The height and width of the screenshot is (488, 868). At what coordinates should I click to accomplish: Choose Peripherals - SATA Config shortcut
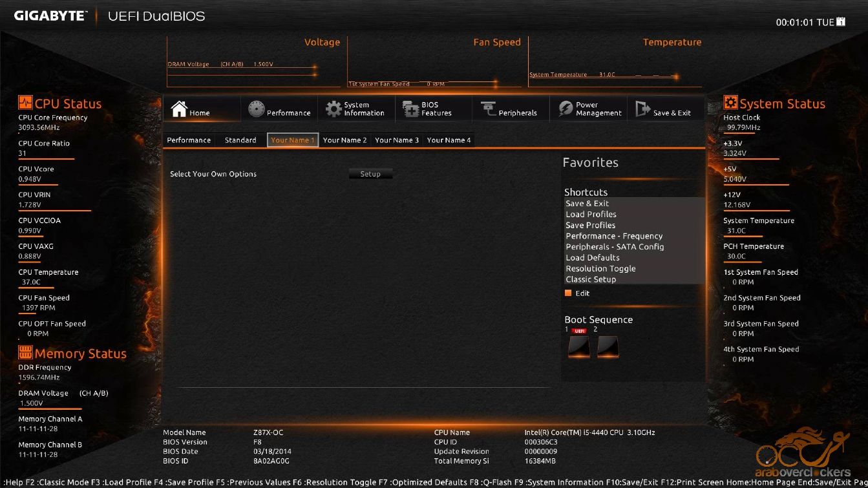(x=615, y=247)
